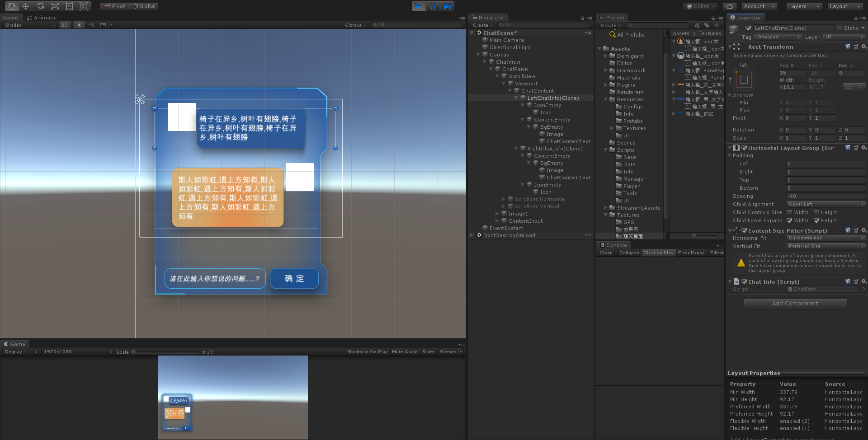Select the Rect Transform tool

[x=69, y=6]
